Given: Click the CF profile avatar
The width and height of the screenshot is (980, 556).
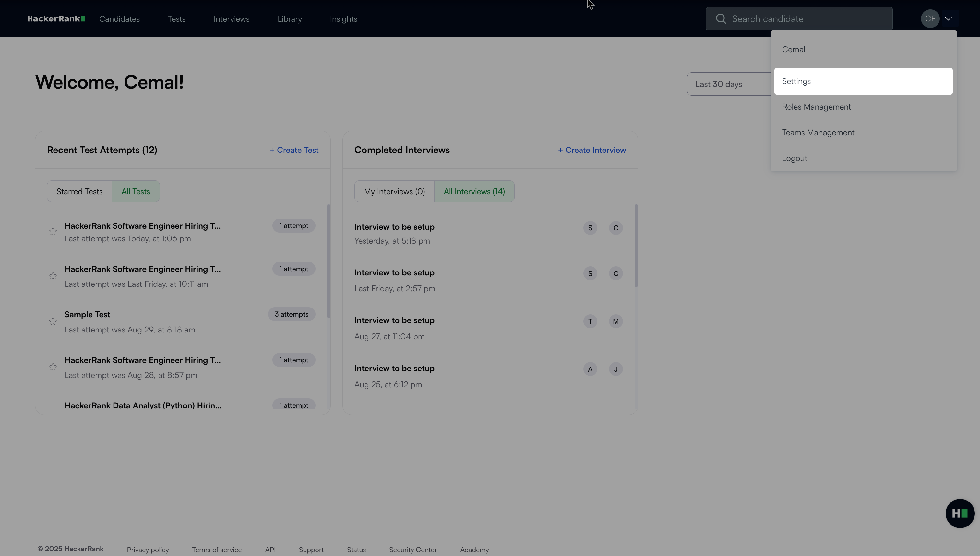Looking at the screenshot, I should 930,19.
